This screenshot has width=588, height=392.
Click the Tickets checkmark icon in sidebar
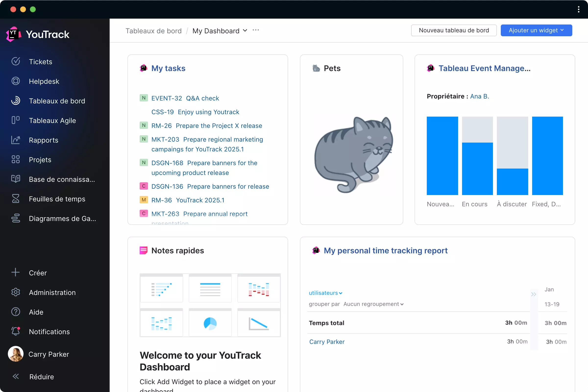(15, 61)
